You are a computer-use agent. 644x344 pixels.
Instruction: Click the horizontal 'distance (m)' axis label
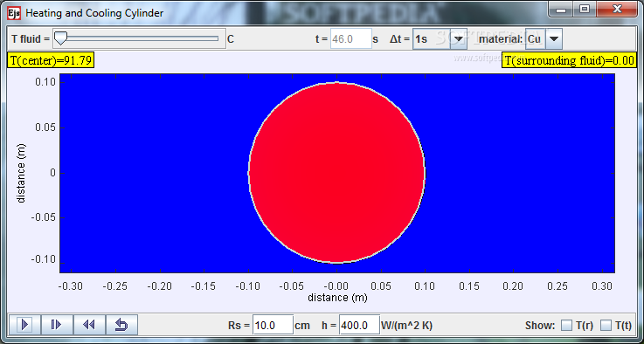[x=337, y=297]
